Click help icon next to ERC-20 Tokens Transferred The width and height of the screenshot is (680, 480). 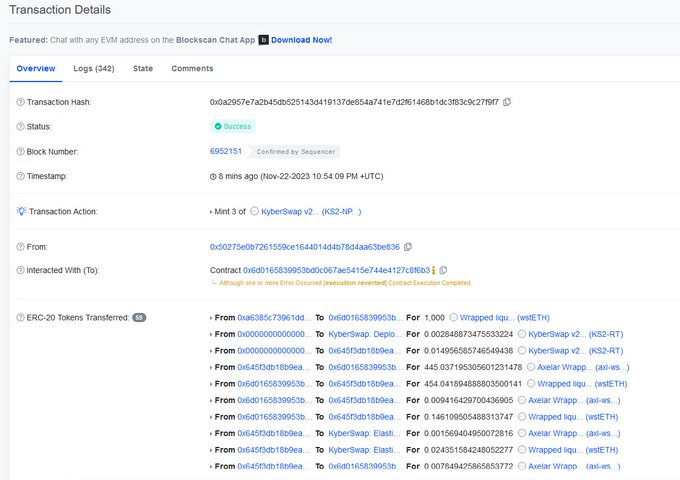20,317
